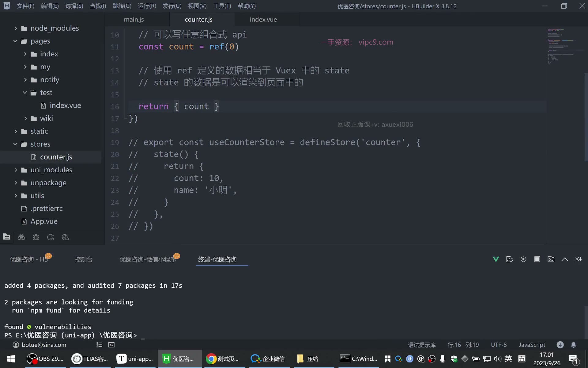
Task: Open the 运行(R) menu
Action: click(147, 6)
